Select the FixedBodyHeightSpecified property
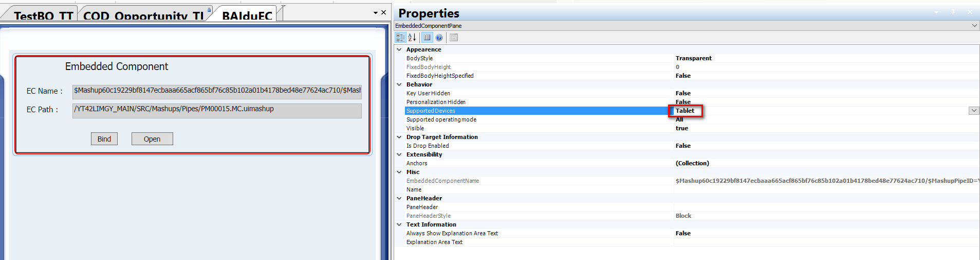 440,76
